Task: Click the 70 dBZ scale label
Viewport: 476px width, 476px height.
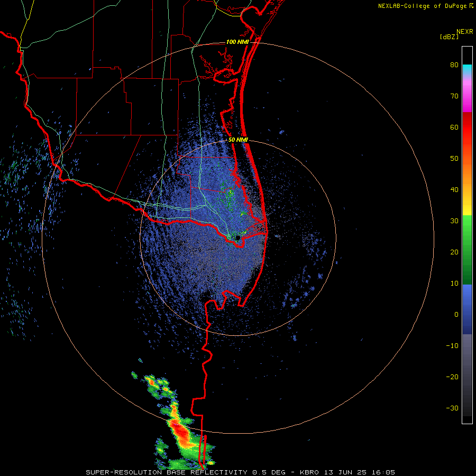Action: [x=454, y=96]
